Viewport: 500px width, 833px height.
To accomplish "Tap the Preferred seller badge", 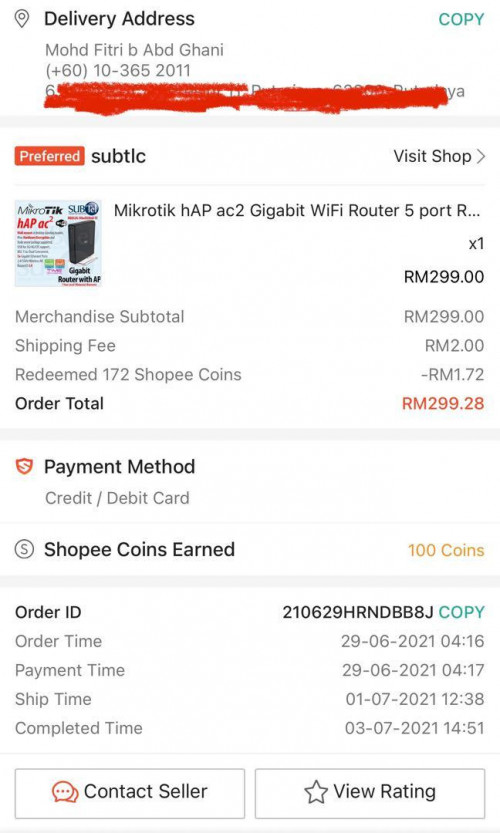I will coord(49,156).
